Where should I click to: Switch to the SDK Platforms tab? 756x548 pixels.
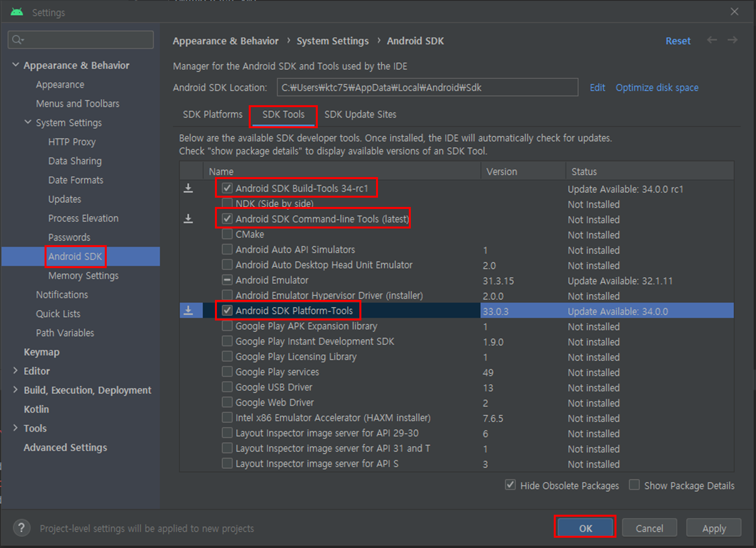(213, 114)
